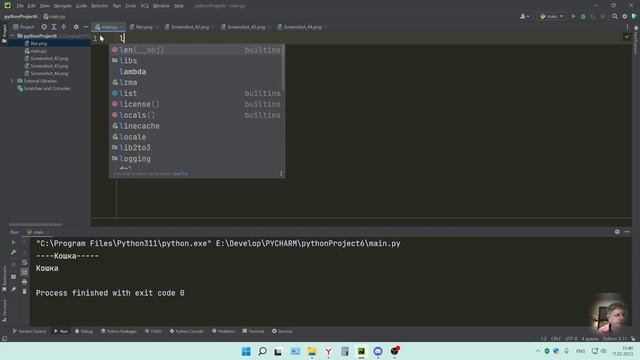Click the print icon in Run panel
Viewport: 640px width, 360px height.
tap(24, 282)
